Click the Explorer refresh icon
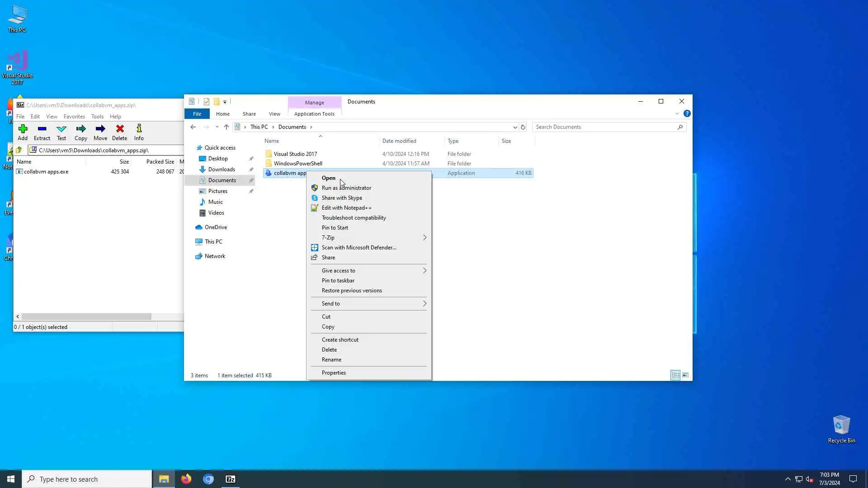 coord(523,127)
